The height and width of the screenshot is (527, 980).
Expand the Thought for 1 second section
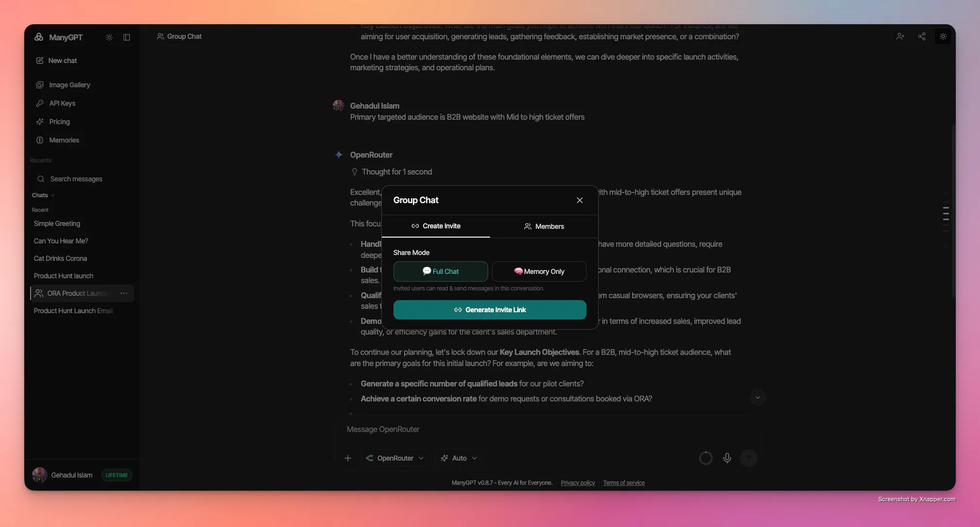click(x=392, y=172)
